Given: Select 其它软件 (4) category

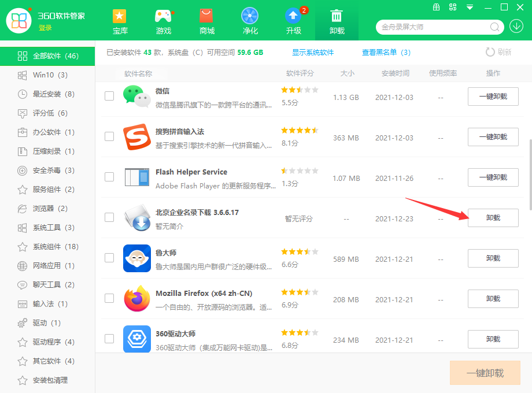Looking at the screenshot, I should tap(47, 361).
